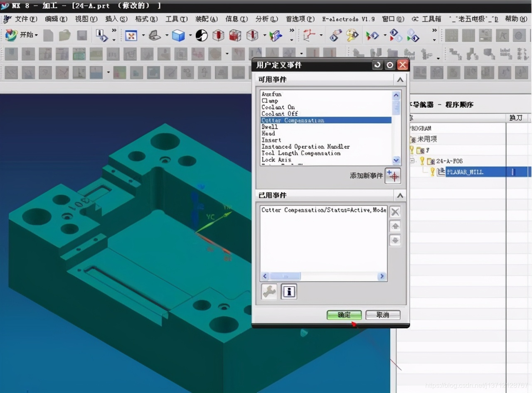Click the New file icon

pyautogui.click(x=48, y=35)
